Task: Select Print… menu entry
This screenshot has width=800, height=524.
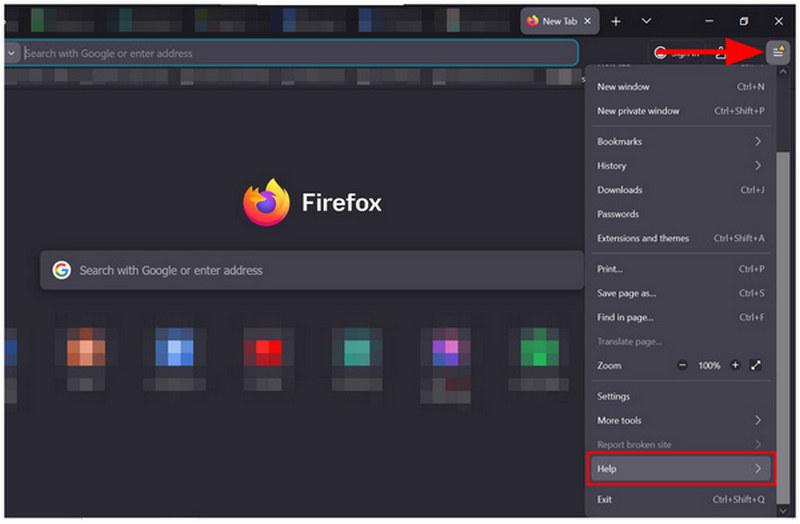Action: (x=681, y=269)
